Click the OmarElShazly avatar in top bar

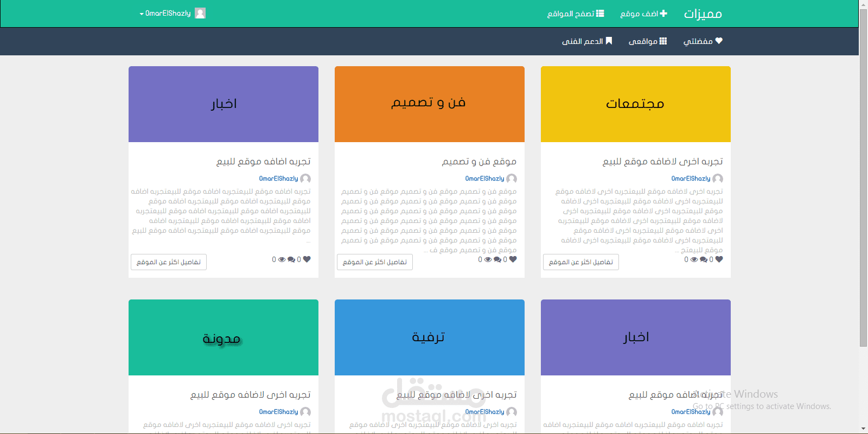pos(200,13)
